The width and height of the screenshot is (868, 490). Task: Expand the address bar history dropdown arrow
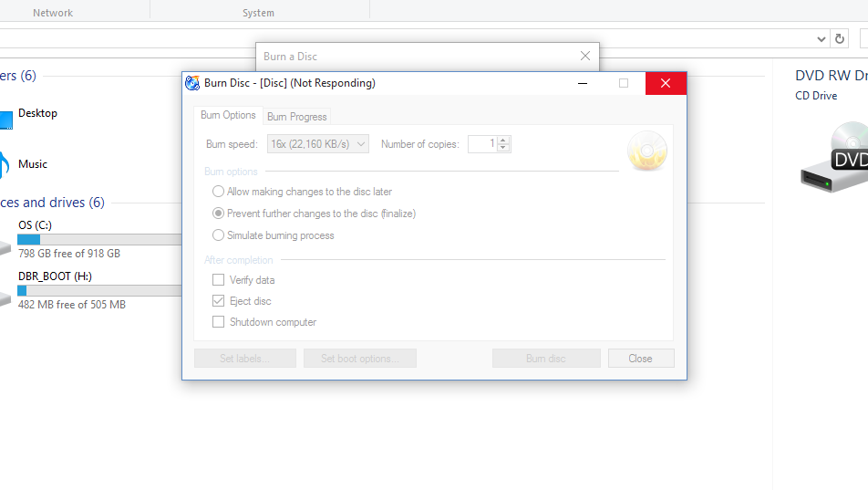821,39
